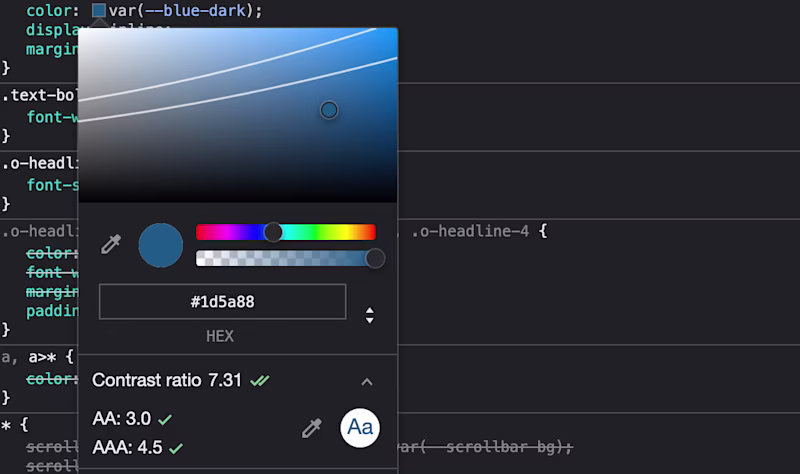This screenshot has width=800, height=474.
Task: Click the AA: 3.0 contrast line
Action: coord(132,419)
